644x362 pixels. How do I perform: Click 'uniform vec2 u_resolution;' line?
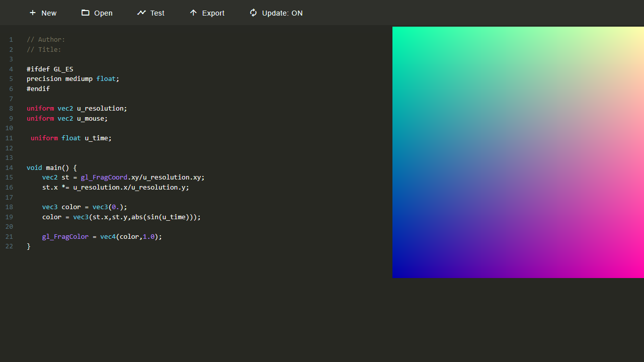coord(77,109)
